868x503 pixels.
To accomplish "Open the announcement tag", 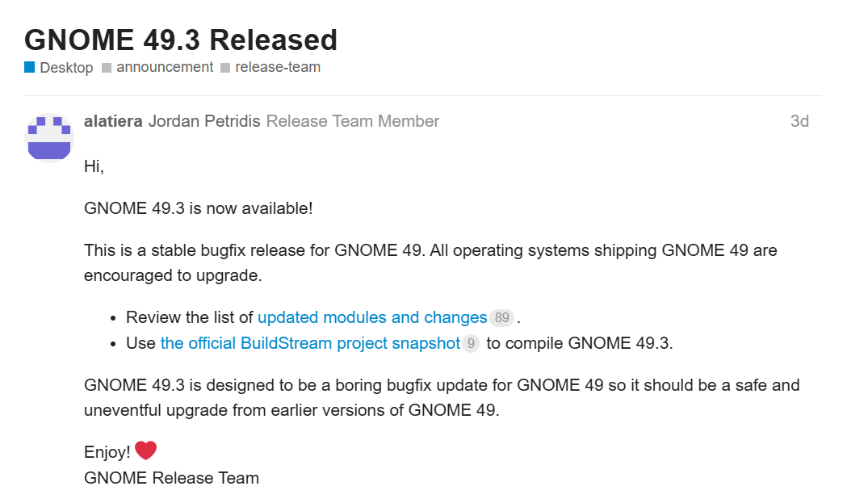I will (x=165, y=67).
